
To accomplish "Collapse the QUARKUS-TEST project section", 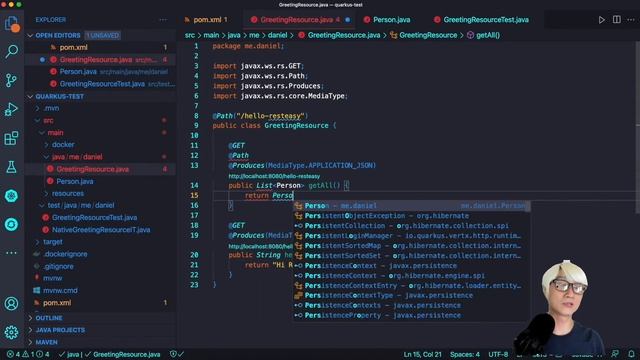I will [x=60, y=96].
